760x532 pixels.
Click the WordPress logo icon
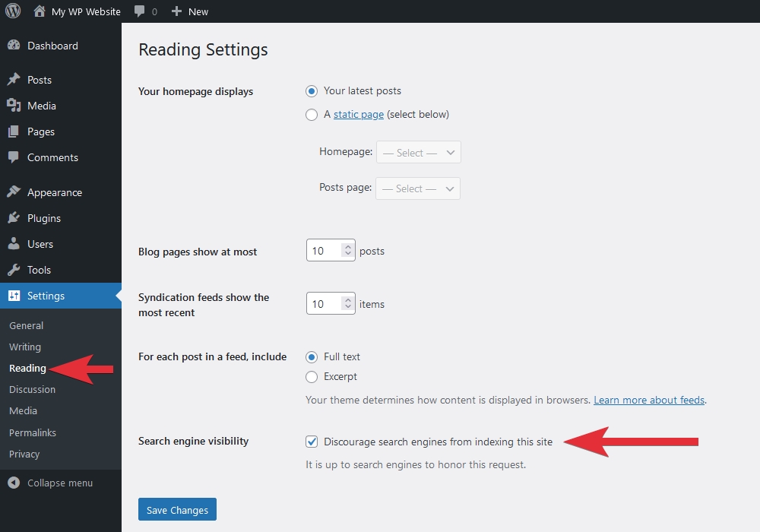coord(13,11)
